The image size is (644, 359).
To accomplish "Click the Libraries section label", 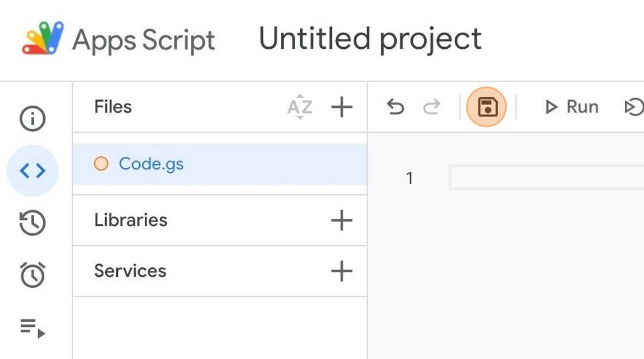I will 131,220.
